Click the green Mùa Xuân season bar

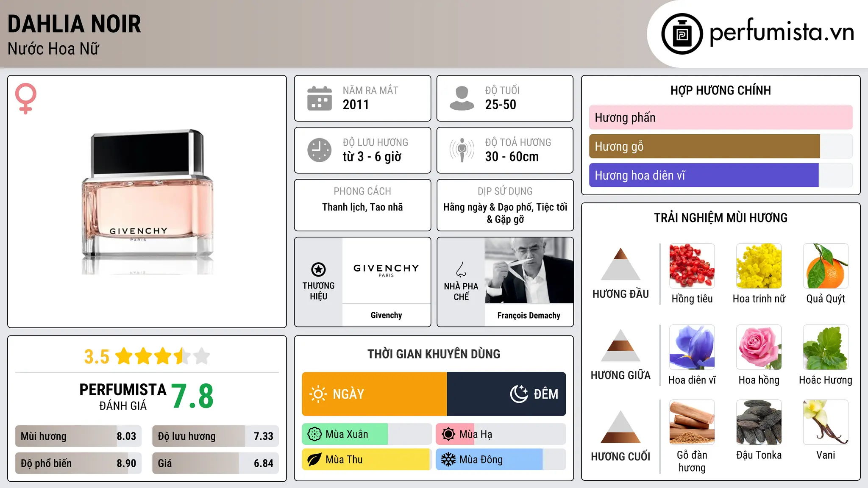point(367,434)
